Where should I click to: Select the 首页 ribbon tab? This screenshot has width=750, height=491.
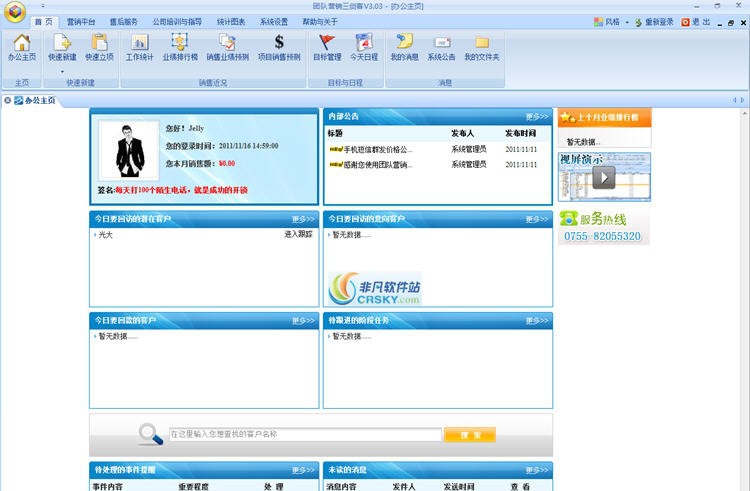(x=44, y=22)
